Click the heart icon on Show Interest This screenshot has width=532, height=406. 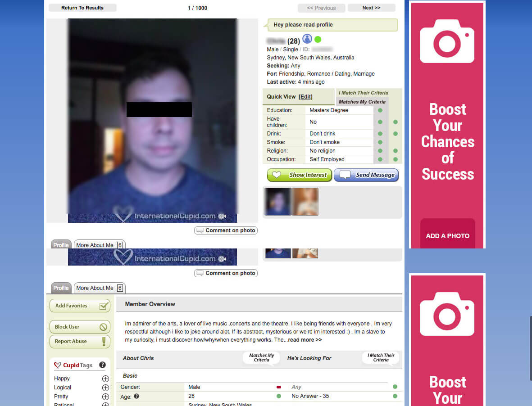(277, 175)
